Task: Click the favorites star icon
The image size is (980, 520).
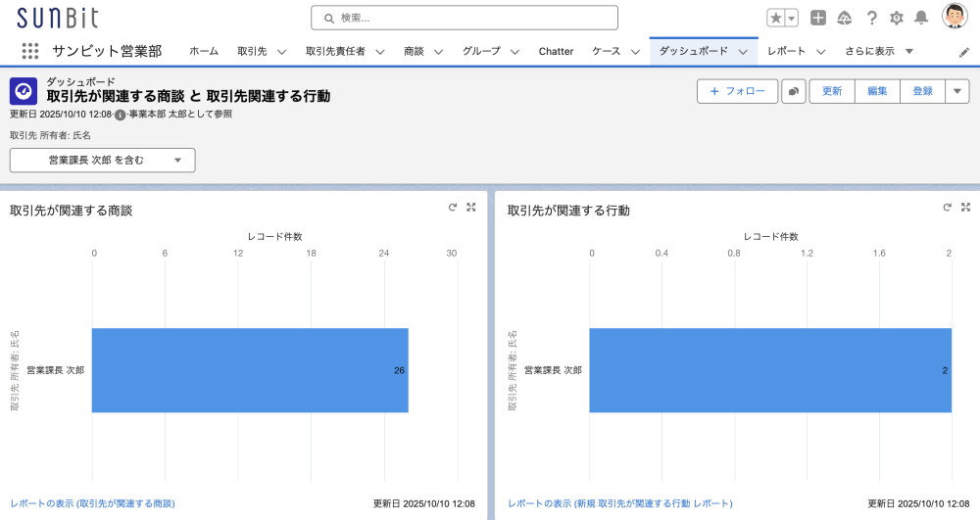Action: click(x=775, y=18)
